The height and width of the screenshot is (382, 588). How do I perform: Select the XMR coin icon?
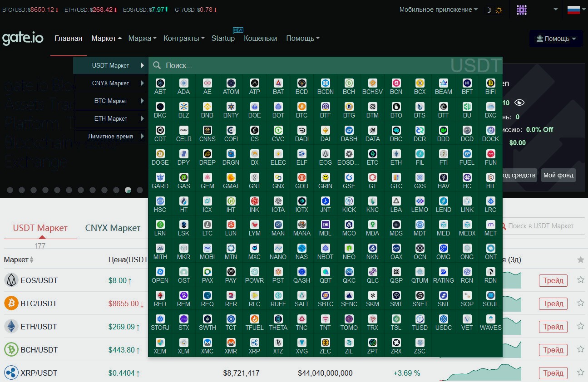point(231,343)
